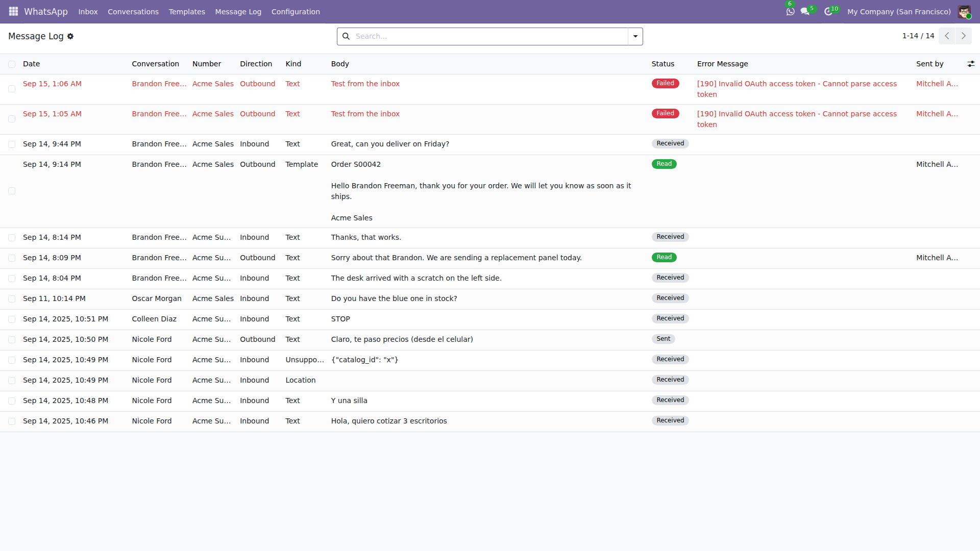This screenshot has height=551, width=980.
Task: Check the Colleen Diaz row checkbox
Action: tap(12, 319)
